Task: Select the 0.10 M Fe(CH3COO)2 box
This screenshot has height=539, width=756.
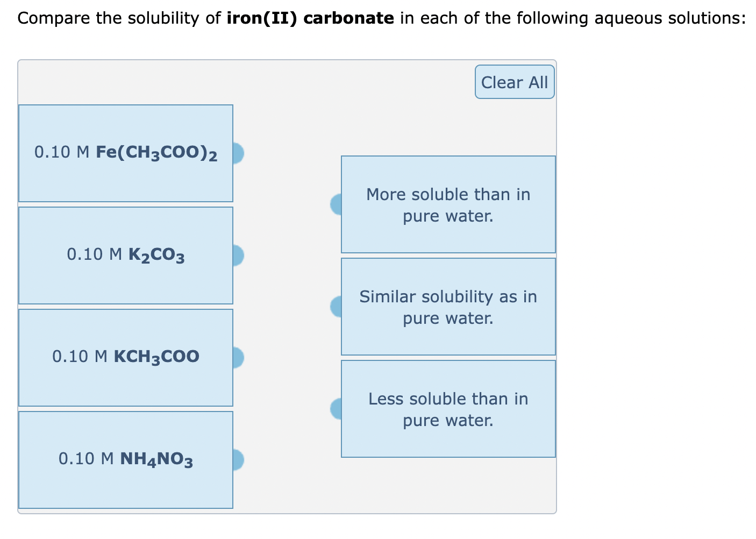Action: tap(125, 153)
